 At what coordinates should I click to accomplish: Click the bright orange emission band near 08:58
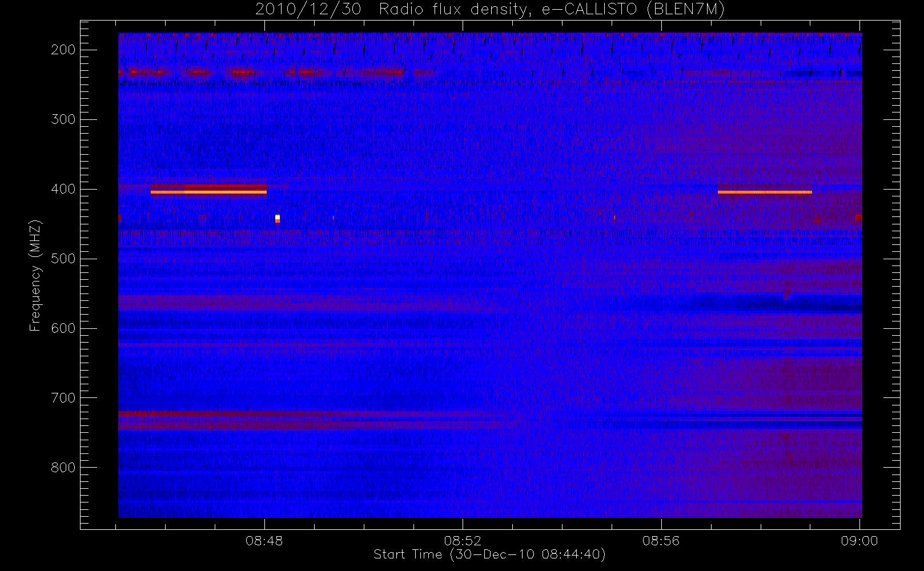(765, 192)
